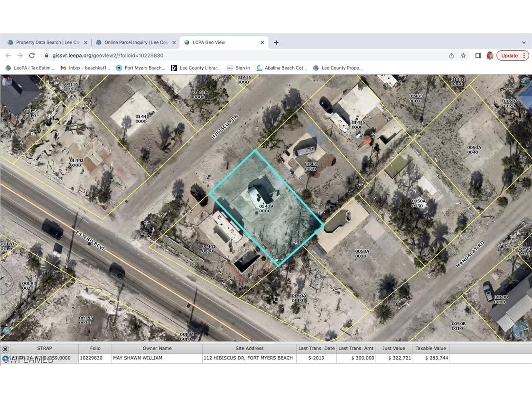
Task: Click the Folio column header
Action: (x=95, y=348)
